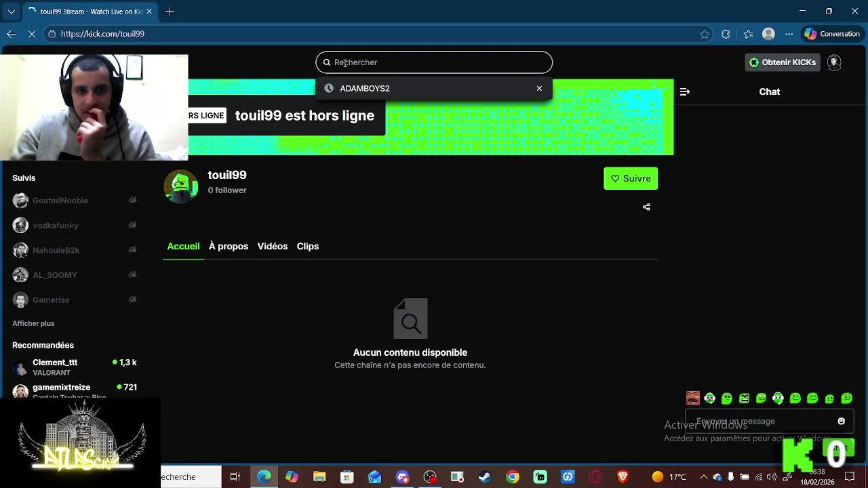868x488 pixels.
Task: Open recommended channel Clement_ttt
Action: 75,367
